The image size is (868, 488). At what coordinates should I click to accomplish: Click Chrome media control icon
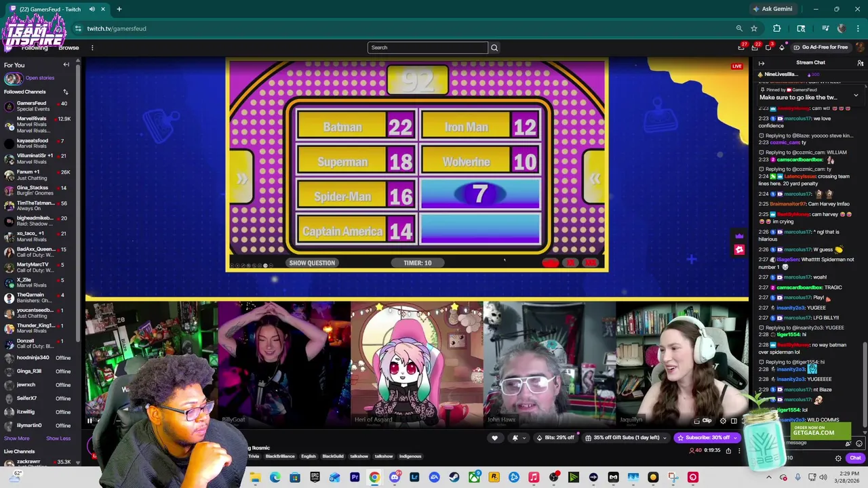coord(825,28)
